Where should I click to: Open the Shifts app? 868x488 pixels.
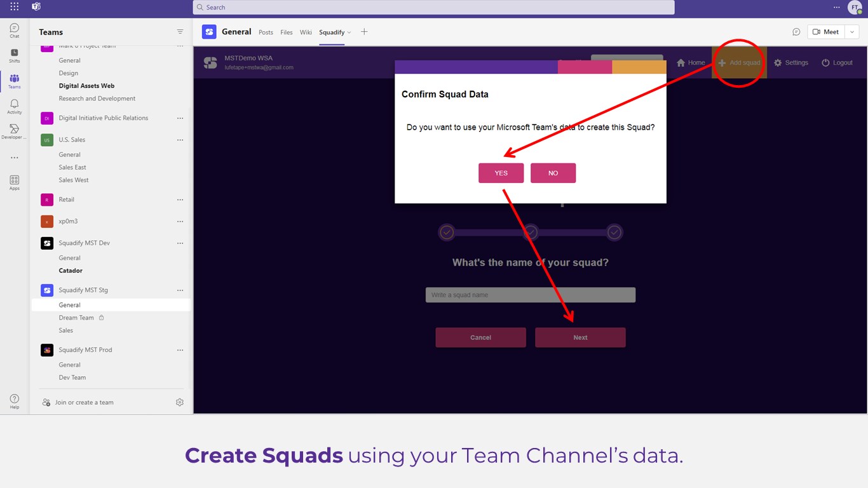[14, 56]
